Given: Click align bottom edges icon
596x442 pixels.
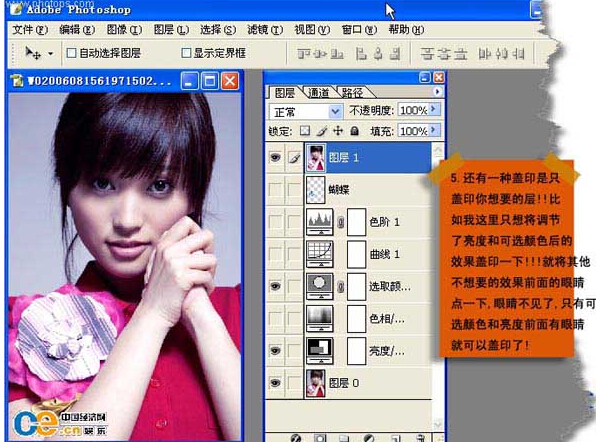Looking at the screenshot, I should pyautogui.click(x=337, y=54).
